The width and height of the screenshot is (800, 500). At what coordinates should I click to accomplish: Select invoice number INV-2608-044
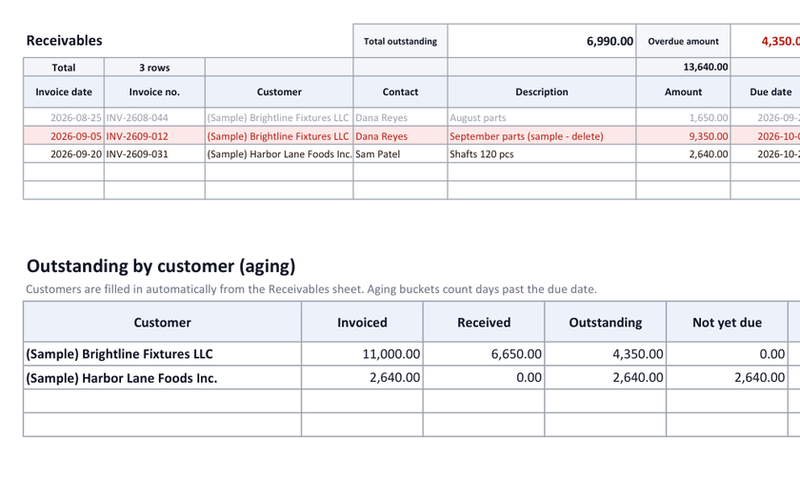point(155,117)
